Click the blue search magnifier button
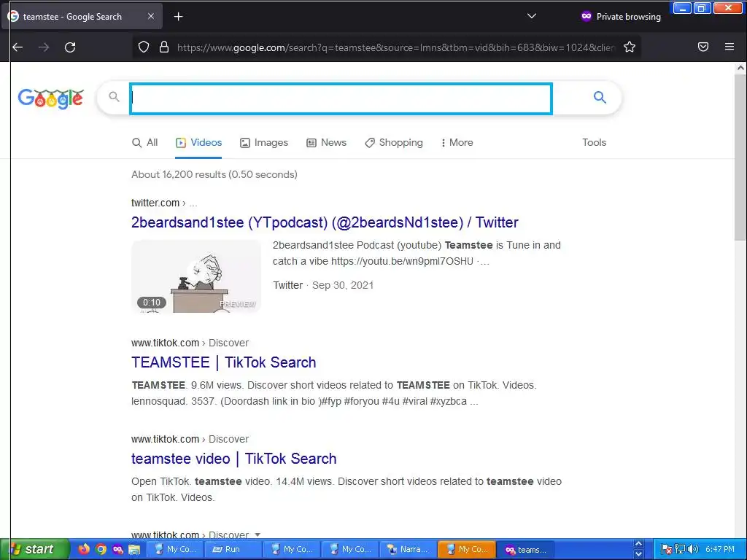Image resolution: width=747 pixels, height=560 pixels. pyautogui.click(x=600, y=97)
